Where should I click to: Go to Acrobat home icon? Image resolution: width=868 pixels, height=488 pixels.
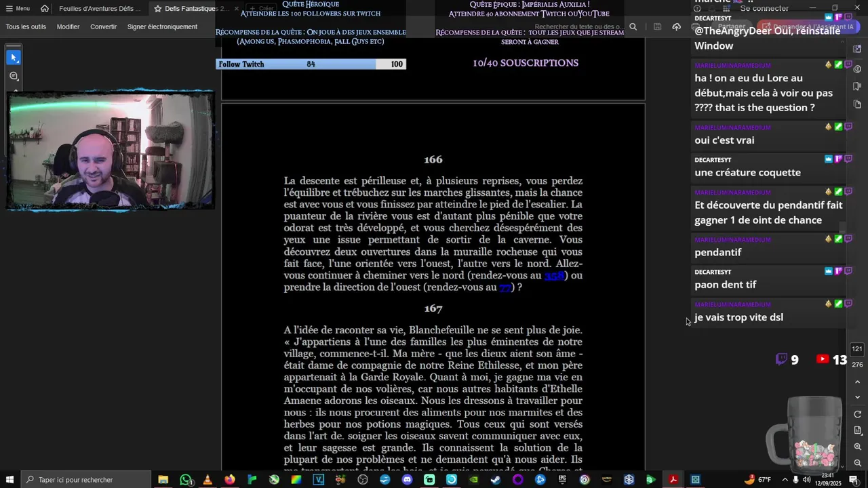click(x=45, y=8)
